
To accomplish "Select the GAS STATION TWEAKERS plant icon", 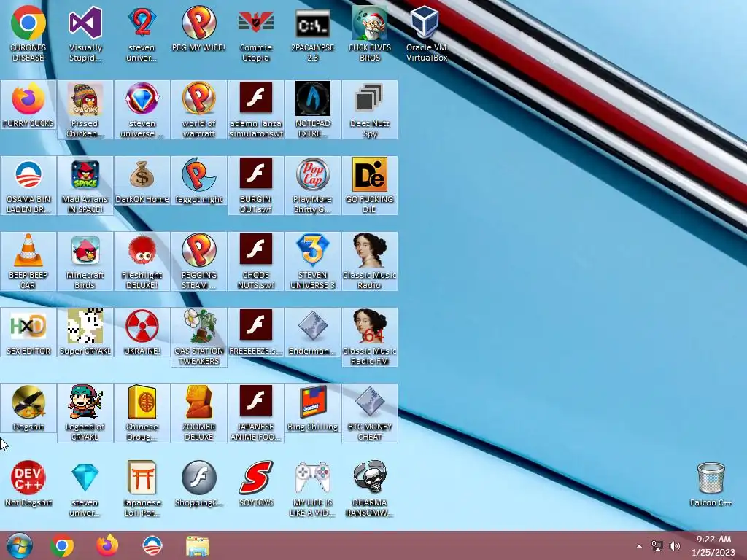I will tap(198, 337).
